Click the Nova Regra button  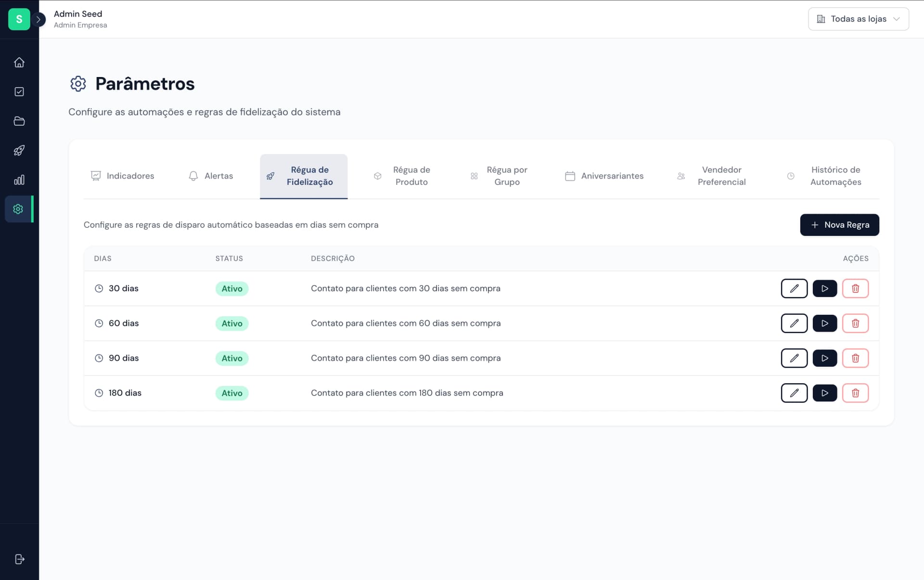839,225
